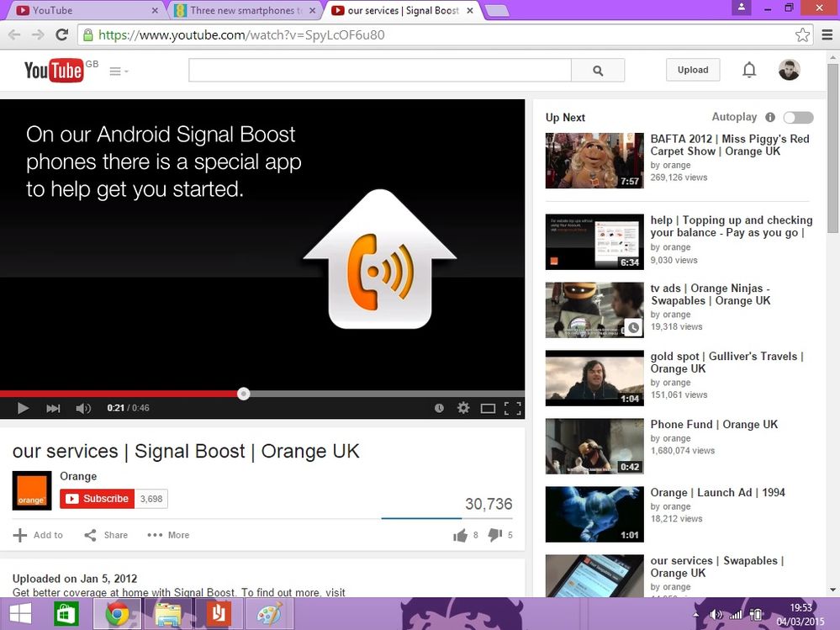The height and width of the screenshot is (630, 840).
Task: Click the search magnifier icon
Action: pyautogui.click(x=599, y=70)
